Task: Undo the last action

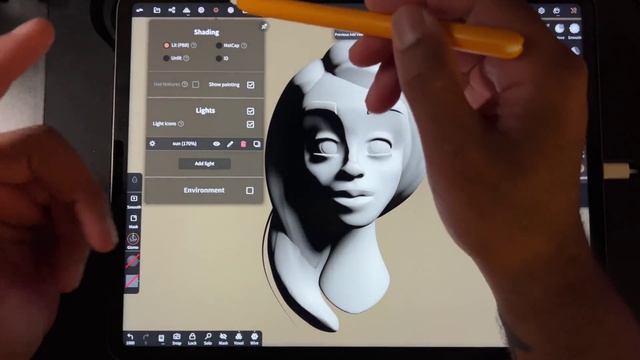Action: click(130, 338)
